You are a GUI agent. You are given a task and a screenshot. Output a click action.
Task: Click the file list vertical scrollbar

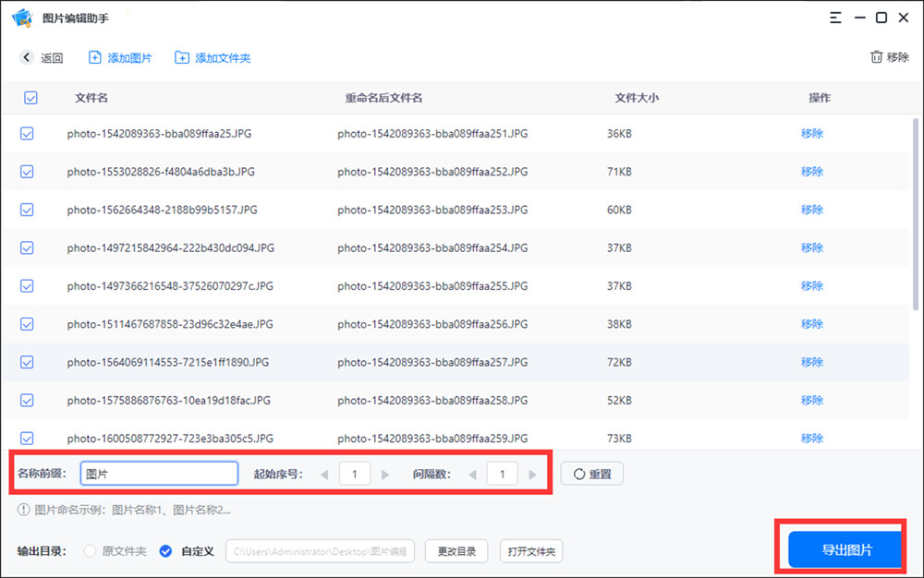(915, 213)
